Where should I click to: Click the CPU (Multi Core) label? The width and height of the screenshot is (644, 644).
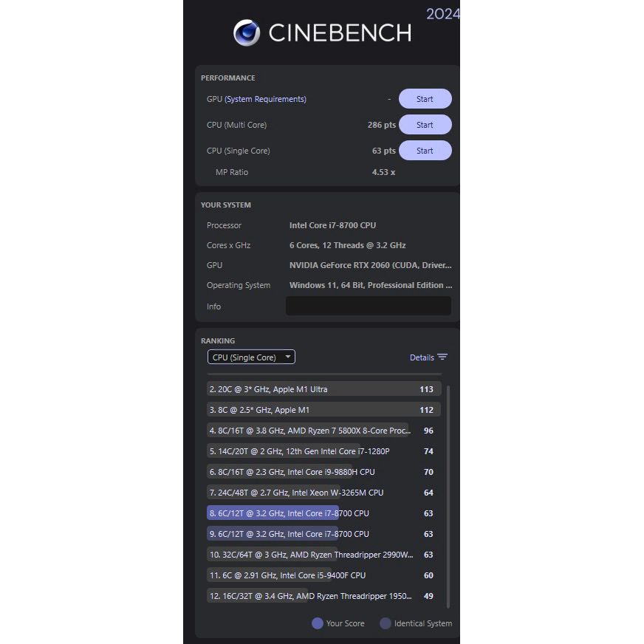pyautogui.click(x=236, y=125)
